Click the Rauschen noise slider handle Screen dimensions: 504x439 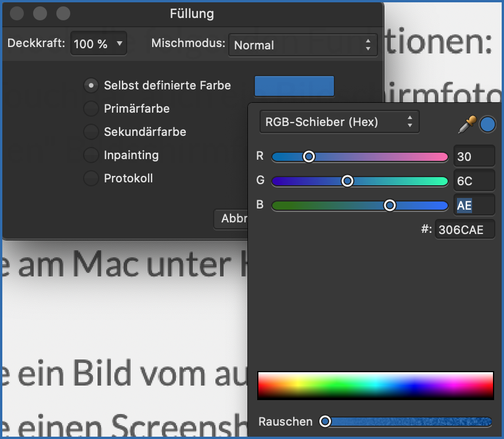325,421
